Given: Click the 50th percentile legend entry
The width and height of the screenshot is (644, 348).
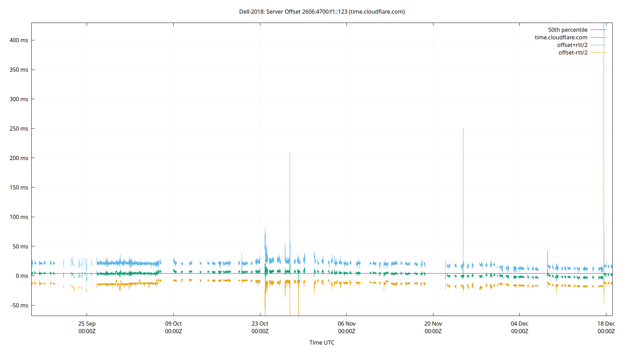Looking at the screenshot, I should pos(567,30).
